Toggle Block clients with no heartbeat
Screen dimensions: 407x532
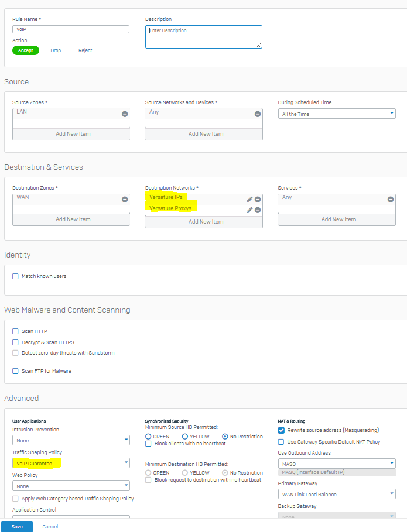[148, 444]
